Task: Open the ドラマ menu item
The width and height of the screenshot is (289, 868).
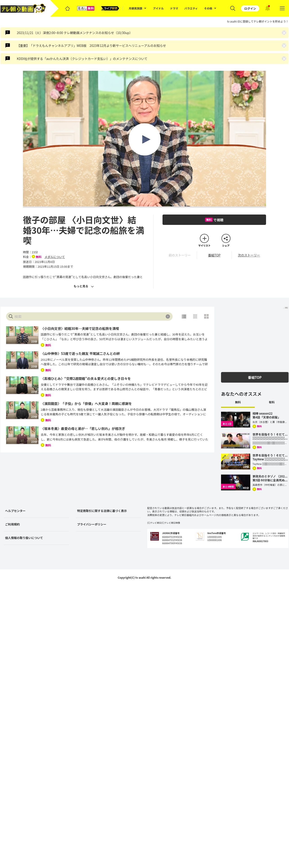Action: 174,8
